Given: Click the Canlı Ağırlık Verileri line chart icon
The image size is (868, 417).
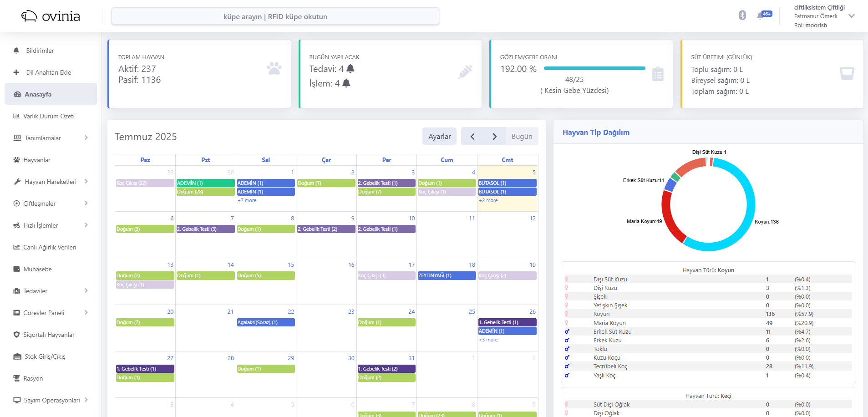Looking at the screenshot, I should click(16, 247).
